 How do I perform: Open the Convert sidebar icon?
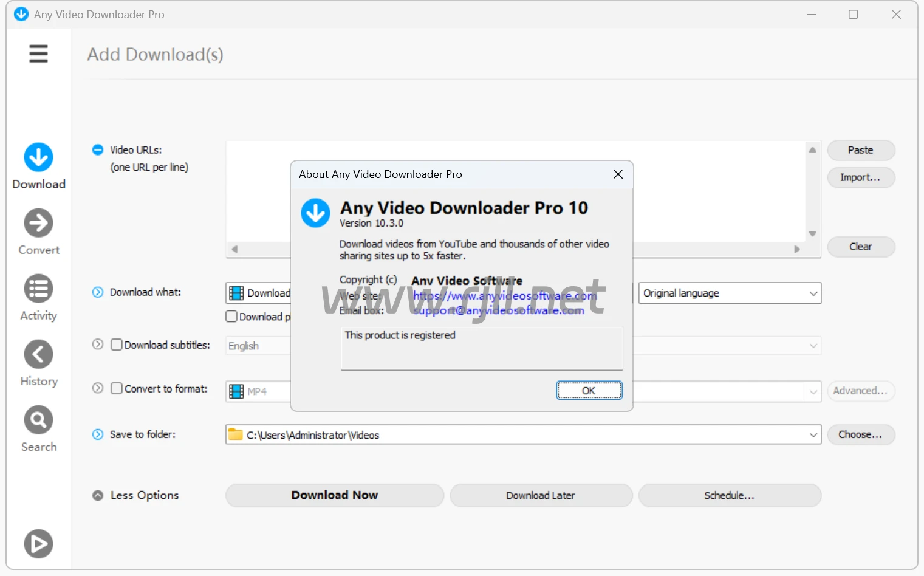[x=38, y=224]
